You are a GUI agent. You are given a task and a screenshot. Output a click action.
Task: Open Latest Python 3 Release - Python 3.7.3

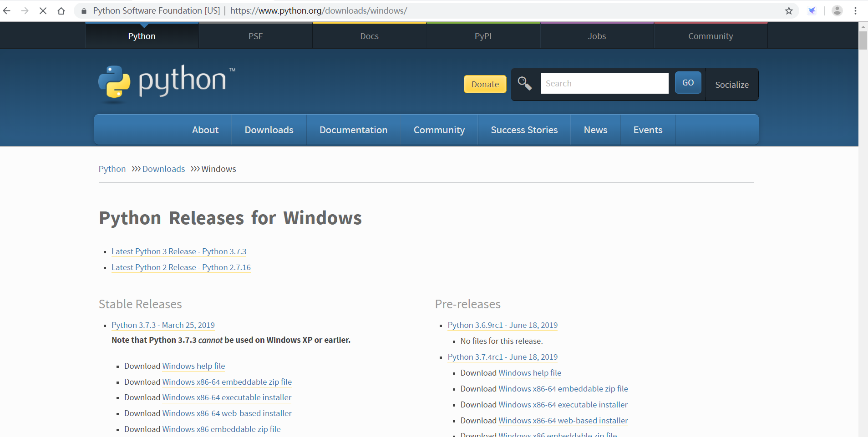[179, 251]
